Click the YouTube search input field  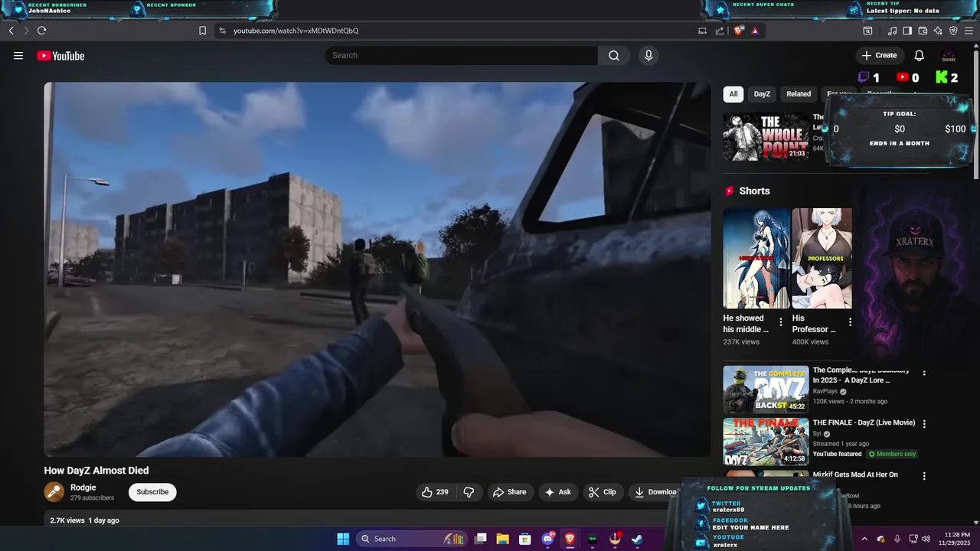pyautogui.click(x=462, y=55)
